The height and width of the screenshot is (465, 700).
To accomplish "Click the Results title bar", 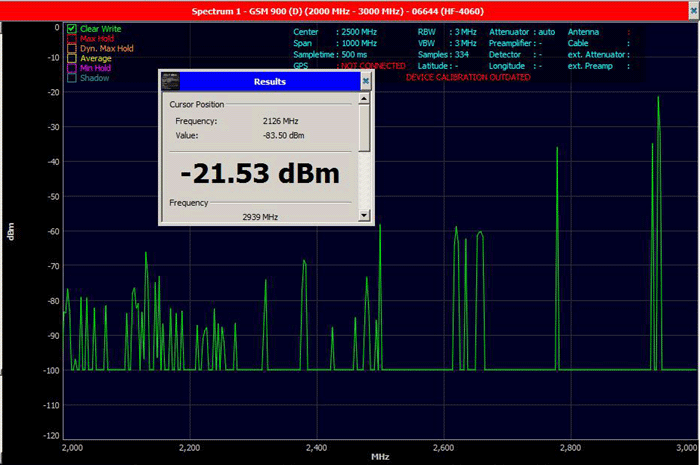I will (270, 81).
